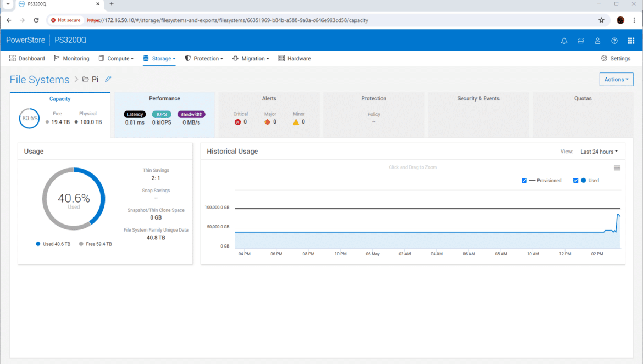Open the tab search chevron
The width and height of the screenshot is (643, 364).
coord(8,4)
